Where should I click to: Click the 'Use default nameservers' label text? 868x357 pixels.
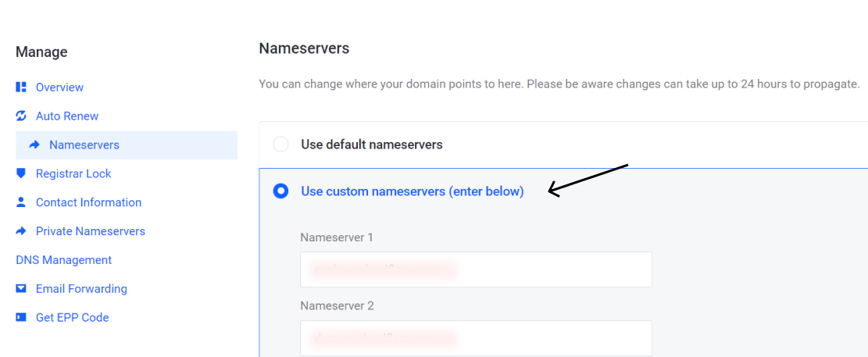tap(372, 145)
